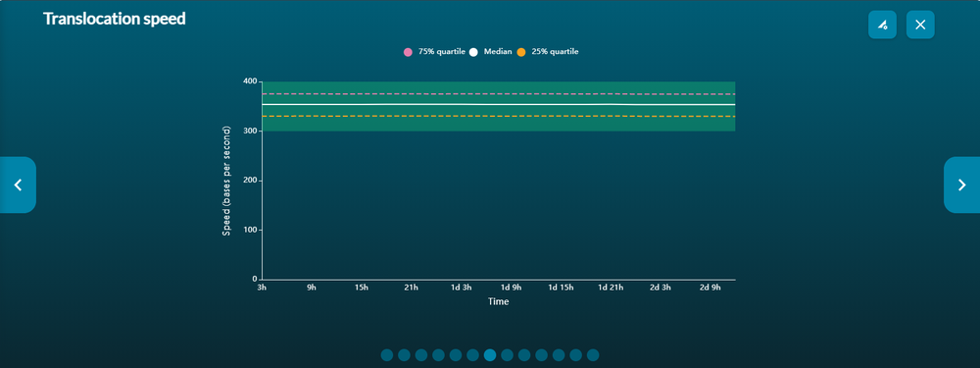Select the dot just before the active one

[x=472, y=355]
